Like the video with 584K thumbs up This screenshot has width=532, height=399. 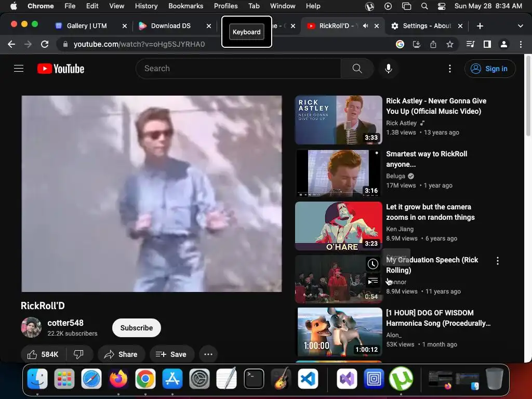43,354
